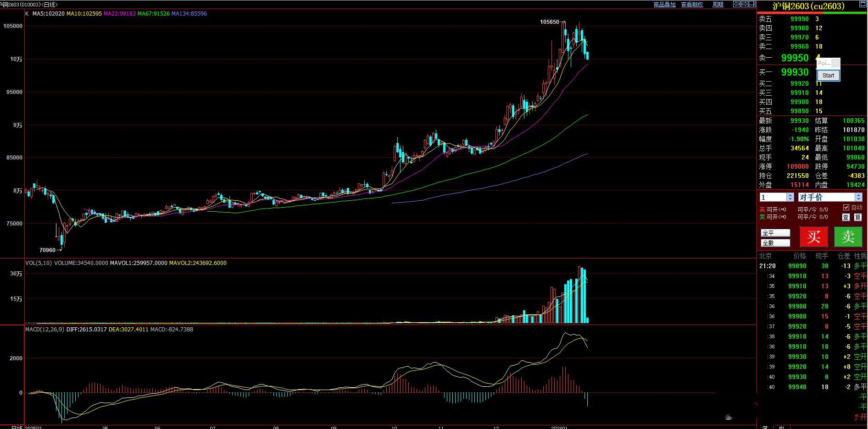Click the red 买 buy button
Screen dimensions: 868x429
click(813, 236)
